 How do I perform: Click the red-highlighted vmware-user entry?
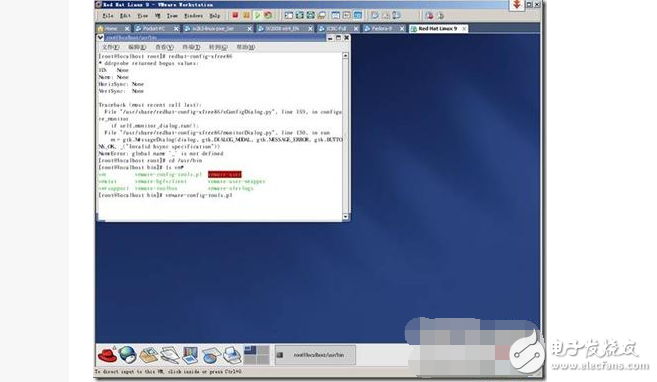pos(225,174)
